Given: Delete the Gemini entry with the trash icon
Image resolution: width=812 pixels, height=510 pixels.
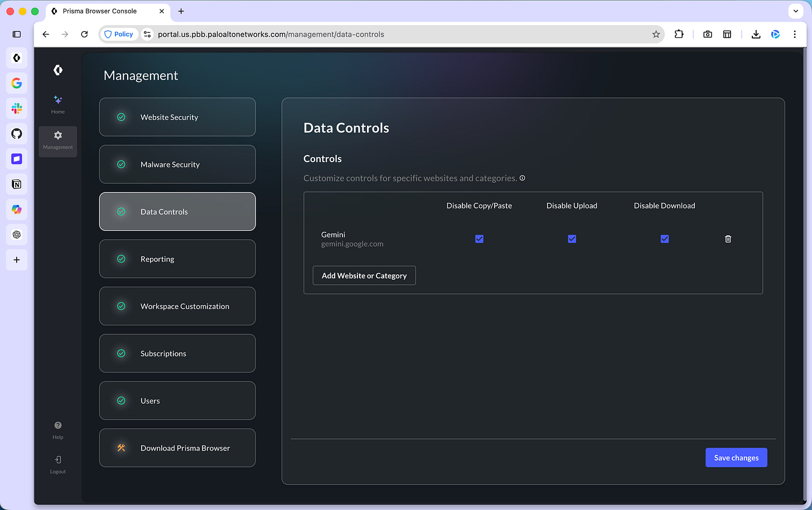Looking at the screenshot, I should [728, 239].
